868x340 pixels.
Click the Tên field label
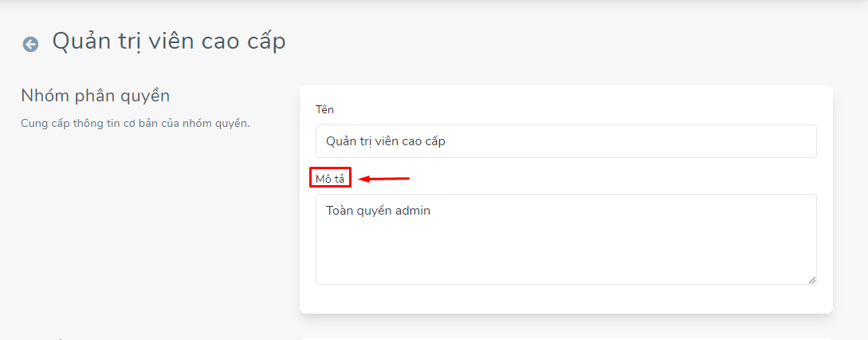(x=324, y=109)
